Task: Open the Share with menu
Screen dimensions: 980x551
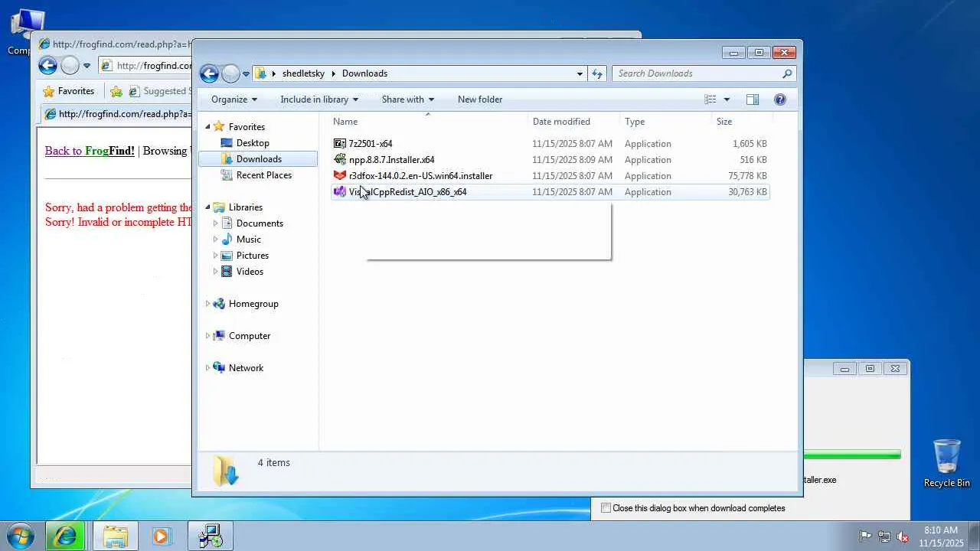Action: pos(408,99)
